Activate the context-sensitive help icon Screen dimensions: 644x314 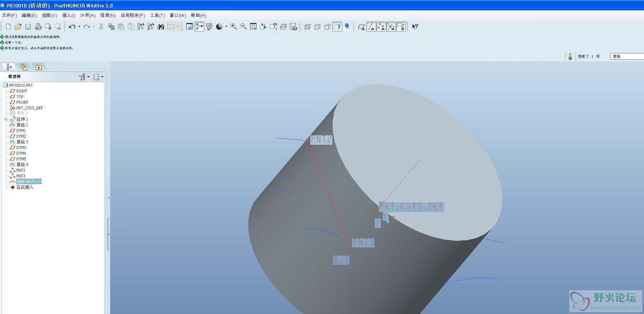[x=415, y=27]
